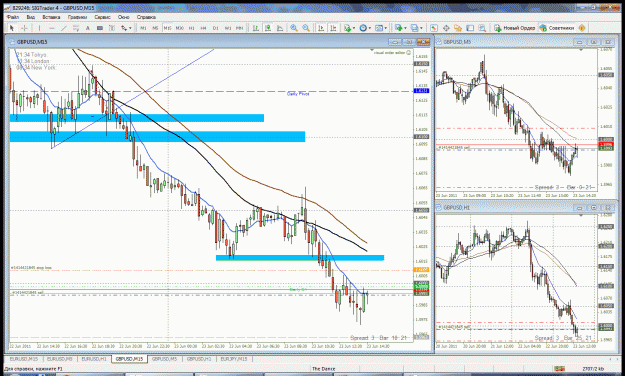625x376 pixels.
Task: Open the Графики menu
Action: coord(77,17)
